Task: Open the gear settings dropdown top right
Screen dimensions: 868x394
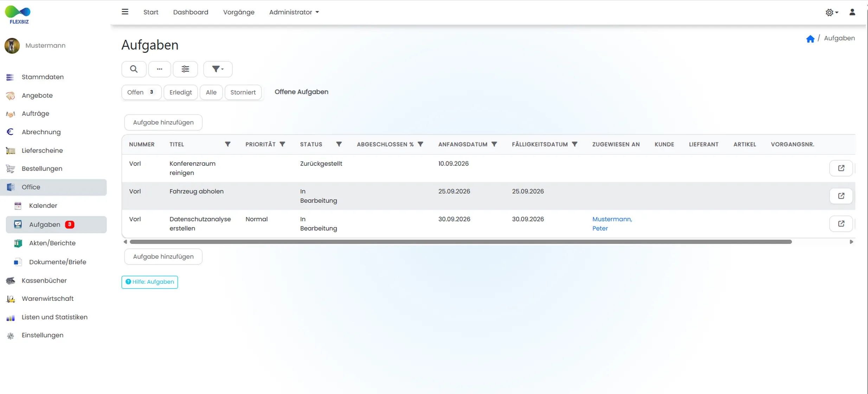Action: click(831, 12)
